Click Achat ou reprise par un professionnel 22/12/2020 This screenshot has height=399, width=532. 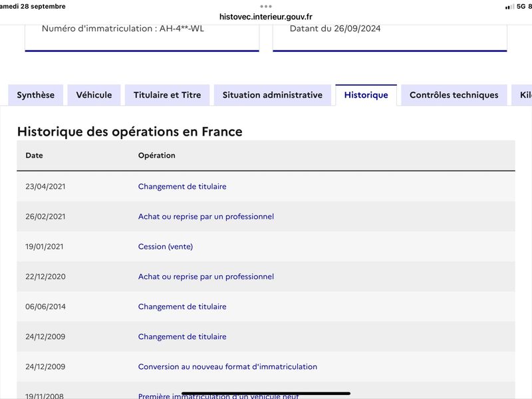[x=206, y=277]
